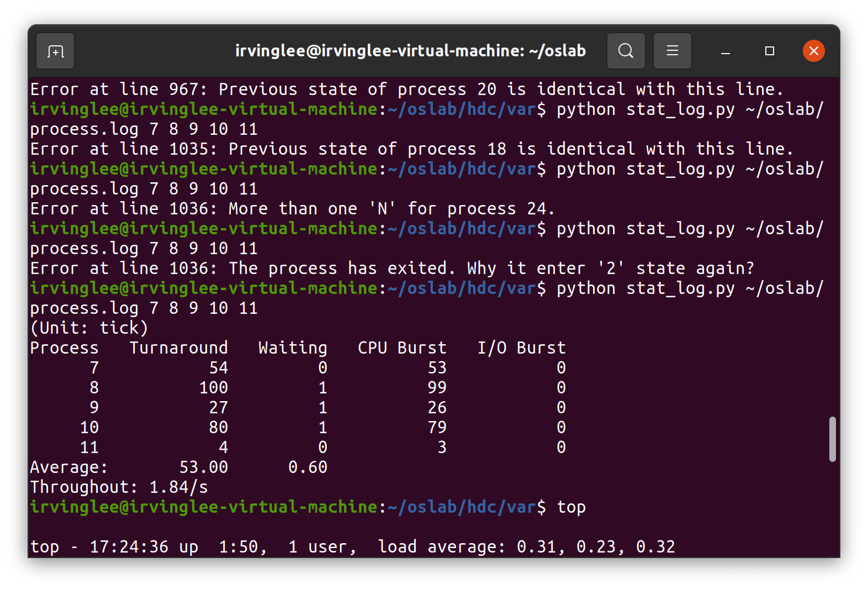Image resolution: width=868 pixels, height=589 pixels.
Task: Click the top time '17:24:36'
Action: pos(129,546)
